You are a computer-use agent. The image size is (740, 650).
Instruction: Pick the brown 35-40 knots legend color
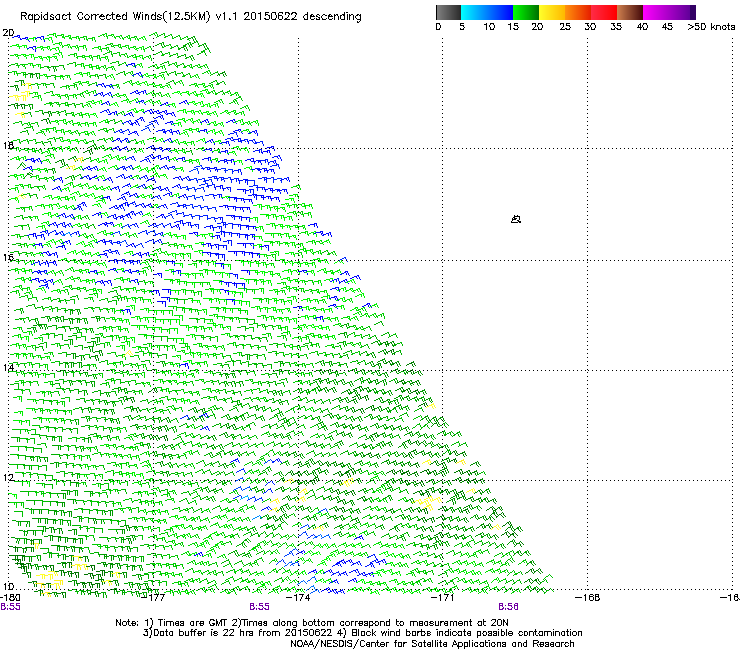point(630,12)
